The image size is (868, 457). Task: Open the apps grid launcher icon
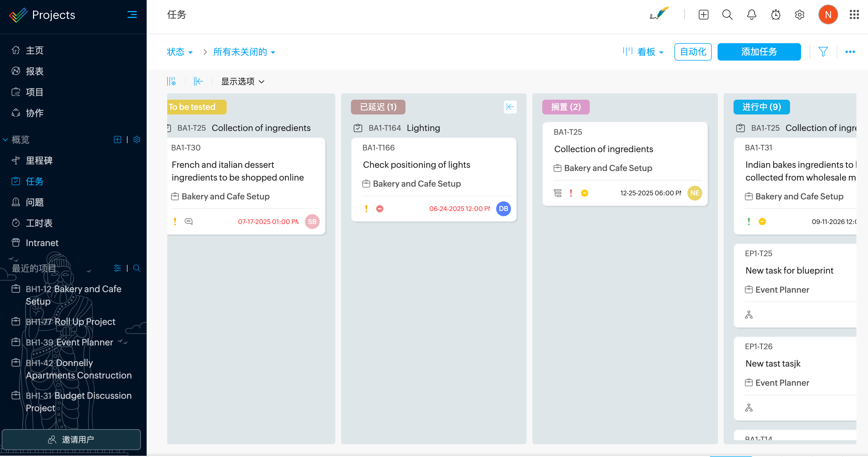[x=854, y=15]
